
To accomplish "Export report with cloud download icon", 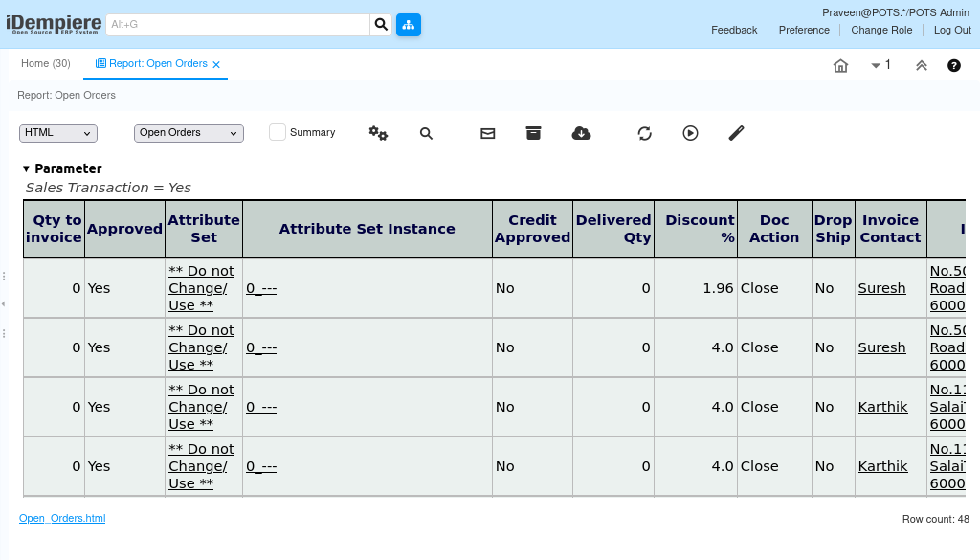I will tap(581, 133).
